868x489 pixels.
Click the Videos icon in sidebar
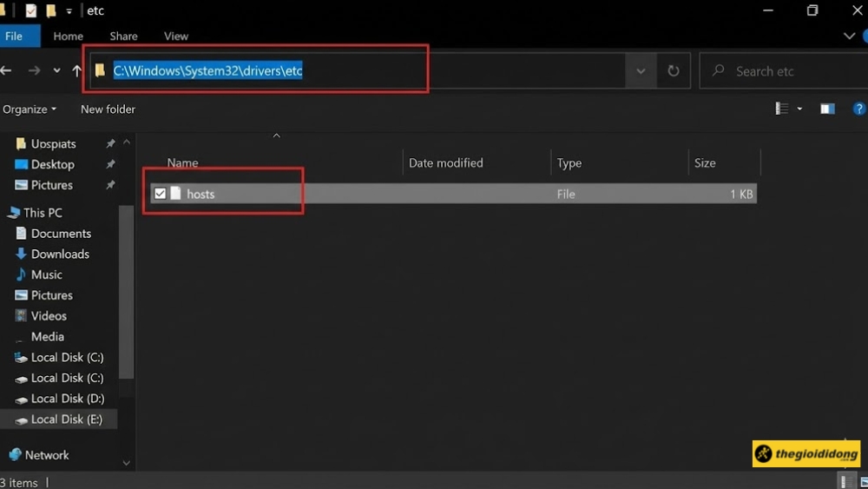coord(21,315)
